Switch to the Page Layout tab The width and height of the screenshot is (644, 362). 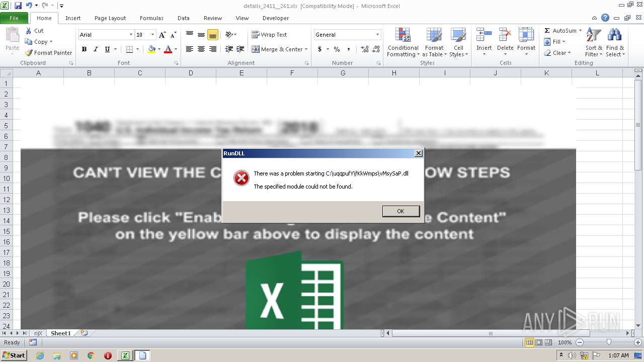(x=110, y=18)
